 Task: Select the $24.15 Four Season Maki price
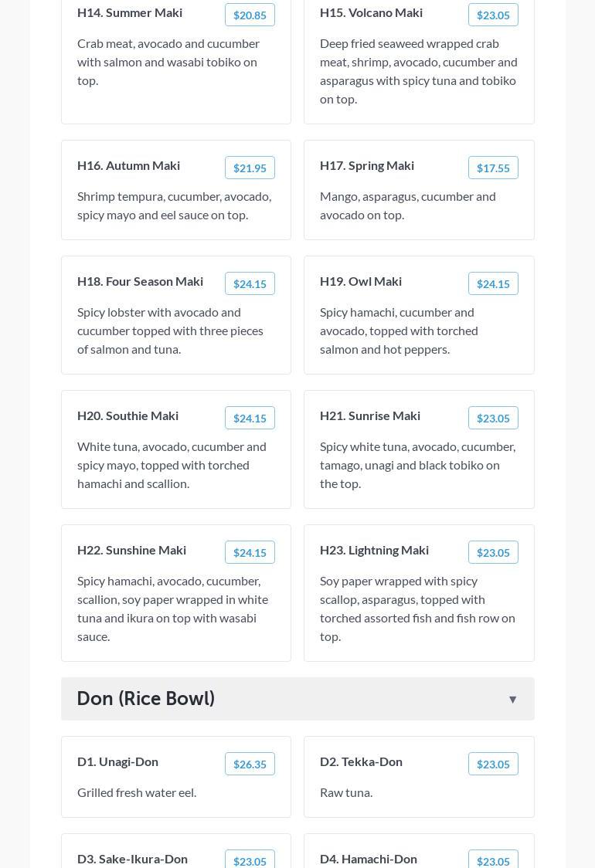pos(250,284)
